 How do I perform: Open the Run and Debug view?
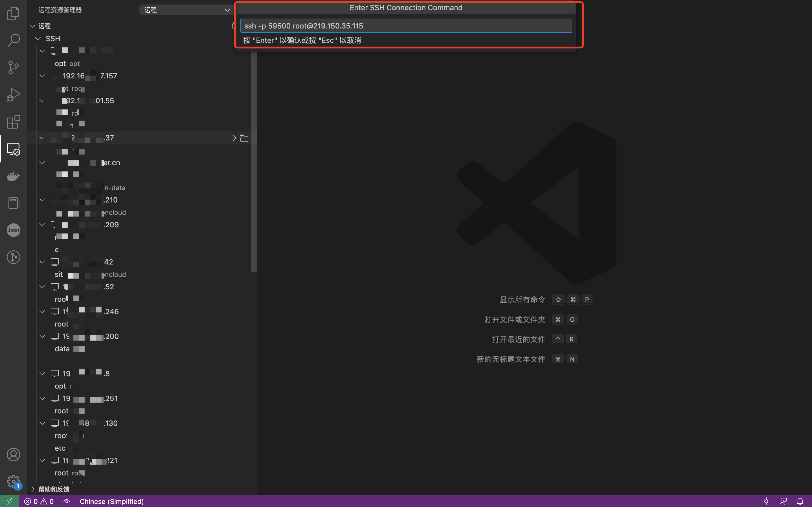14,94
